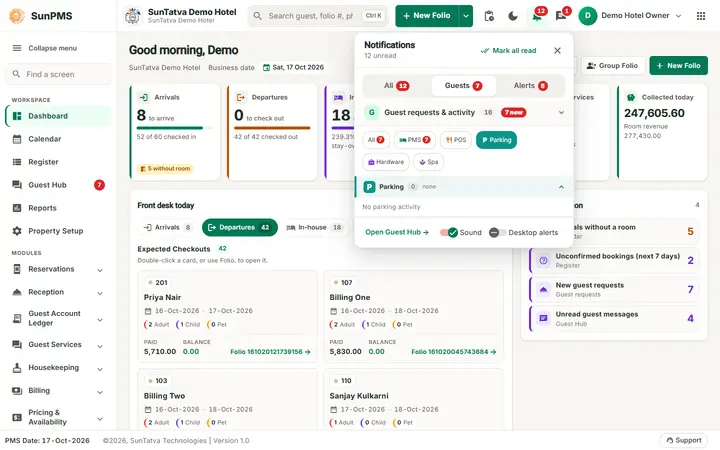
Task: Toggle the Desktop alerts switch
Action: (x=498, y=232)
